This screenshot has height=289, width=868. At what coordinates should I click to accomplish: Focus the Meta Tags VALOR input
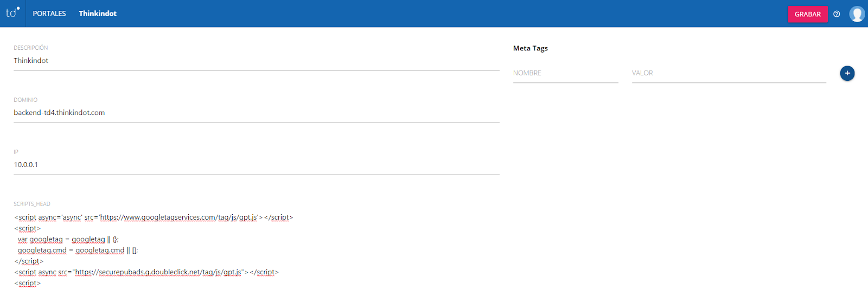728,73
